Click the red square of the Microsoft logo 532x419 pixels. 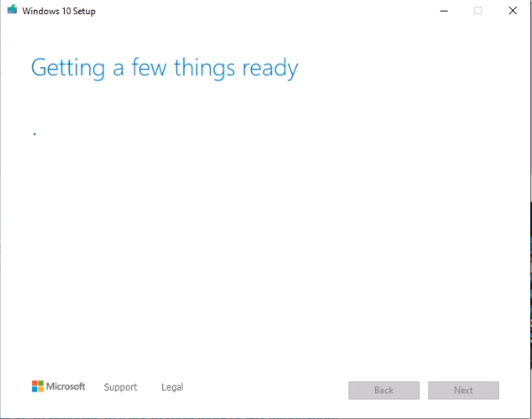click(35, 384)
